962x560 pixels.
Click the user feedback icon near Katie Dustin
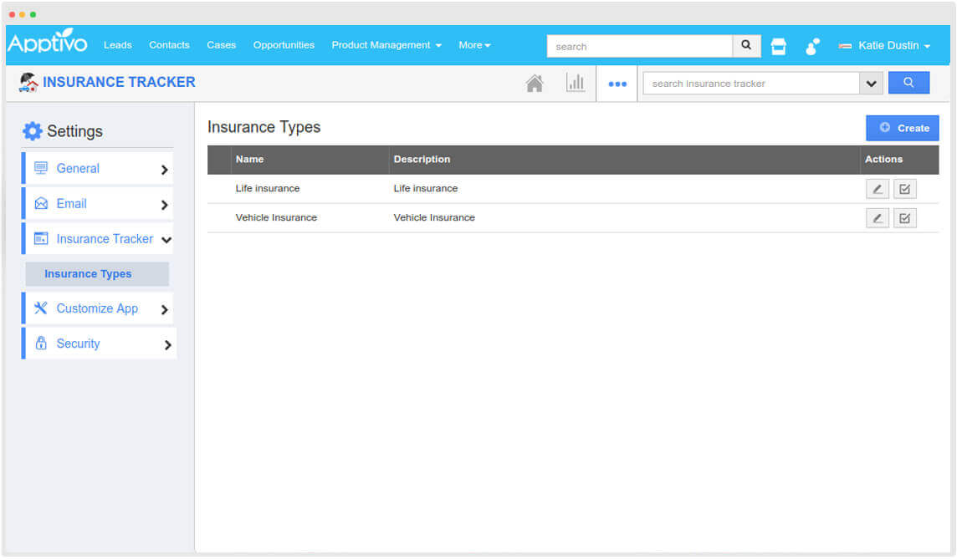pyautogui.click(x=811, y=46)
